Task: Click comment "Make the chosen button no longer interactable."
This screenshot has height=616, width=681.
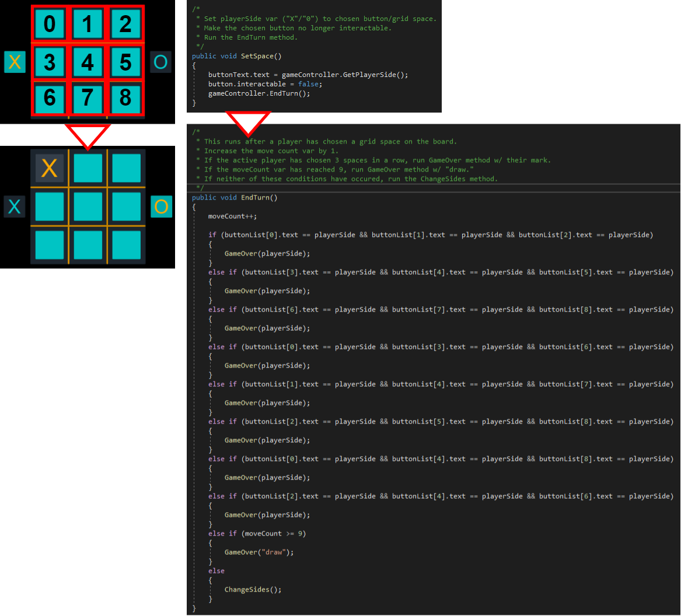Action: coord(298,28)
